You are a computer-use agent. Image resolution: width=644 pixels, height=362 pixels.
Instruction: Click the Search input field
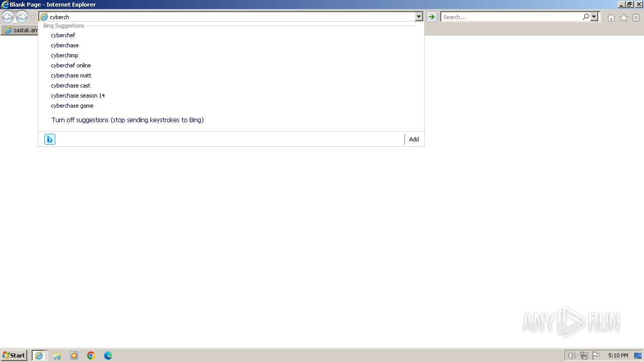pos(511,17)
